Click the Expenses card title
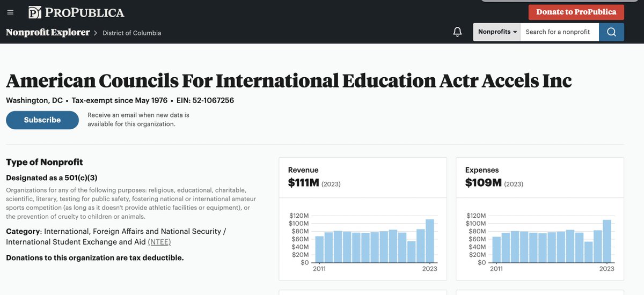The height and width of the screenshot is (295, 644). tap(482, 170)
